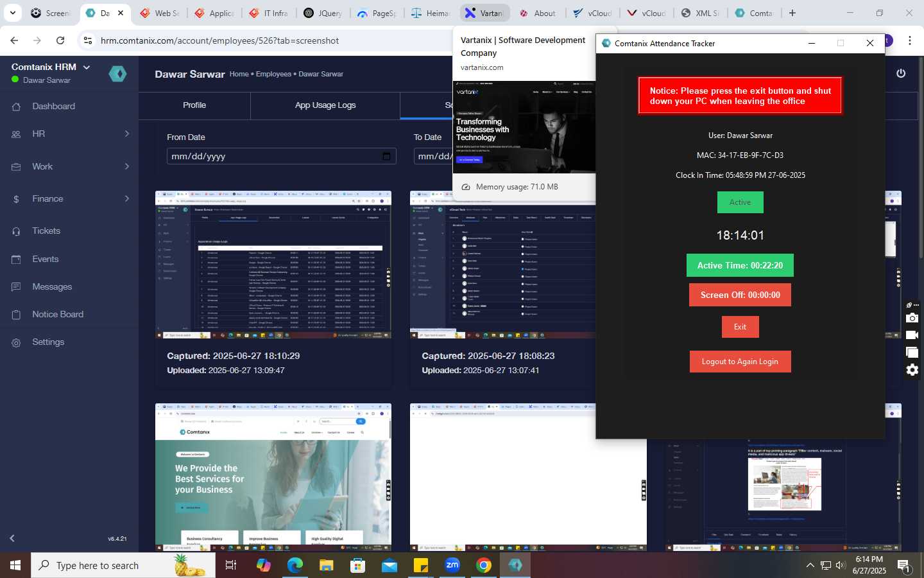This screenshot has width=924, height=578.
Task: Switch to the PageSp browser tab
Action: point(378,13)
